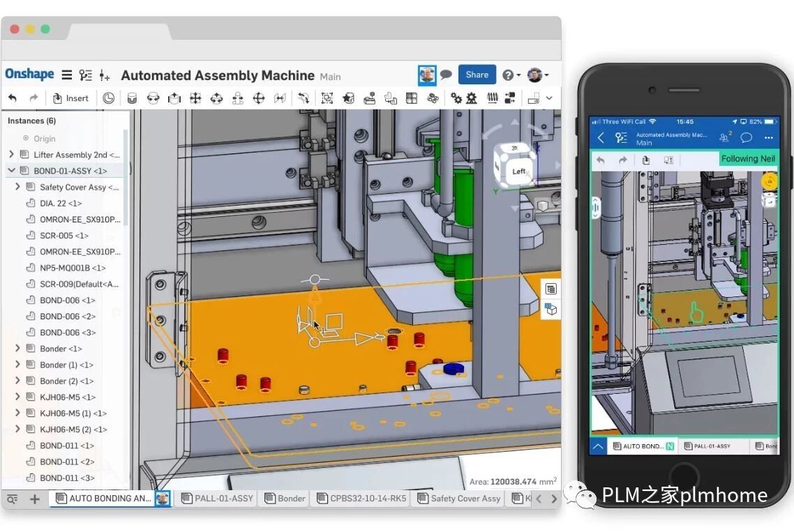
Task: Select BOND-006 <3> in instance list
Action: (68, 332)
